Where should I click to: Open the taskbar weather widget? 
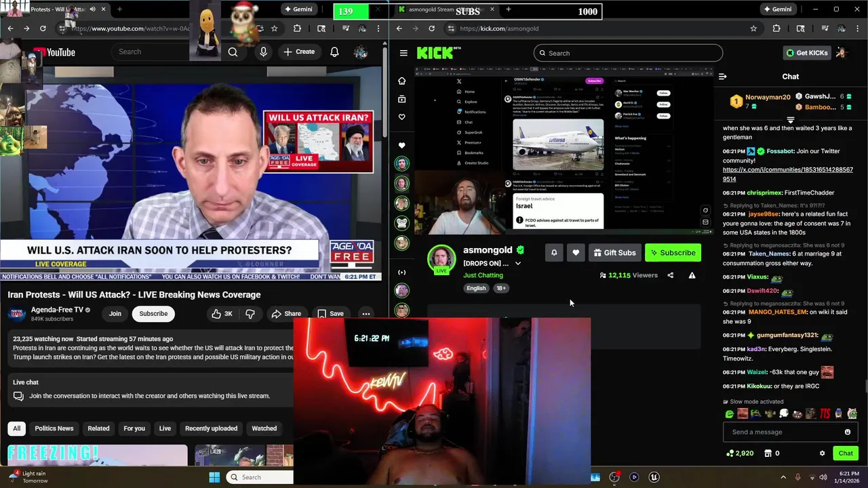tap(28, 477)
